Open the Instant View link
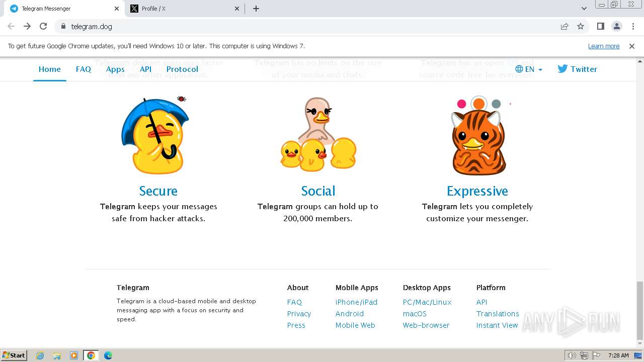The width and height of the screenshot is (644, 362). click(497, 325)
